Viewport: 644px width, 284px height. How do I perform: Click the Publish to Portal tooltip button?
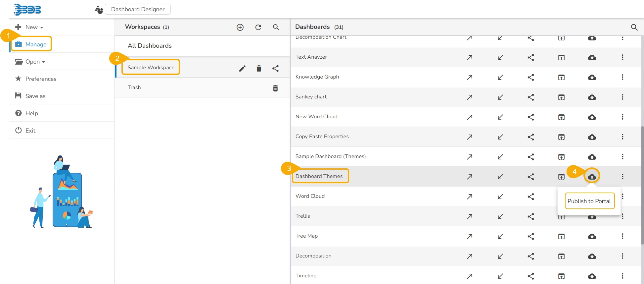[x=589, y=201]
